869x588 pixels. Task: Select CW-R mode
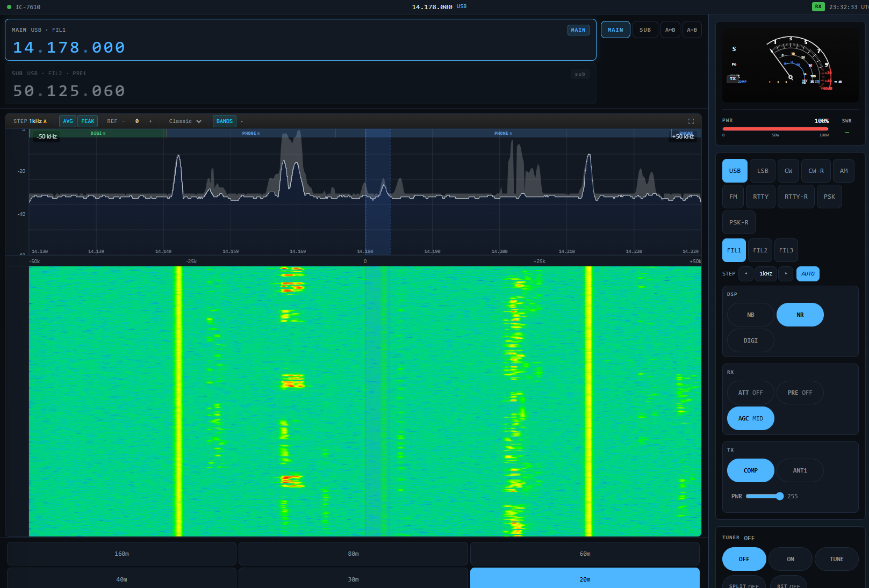pos(816,171)
